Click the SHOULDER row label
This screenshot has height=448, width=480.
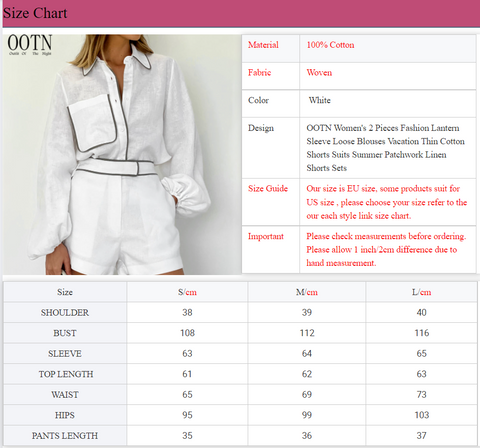[65, 313]
